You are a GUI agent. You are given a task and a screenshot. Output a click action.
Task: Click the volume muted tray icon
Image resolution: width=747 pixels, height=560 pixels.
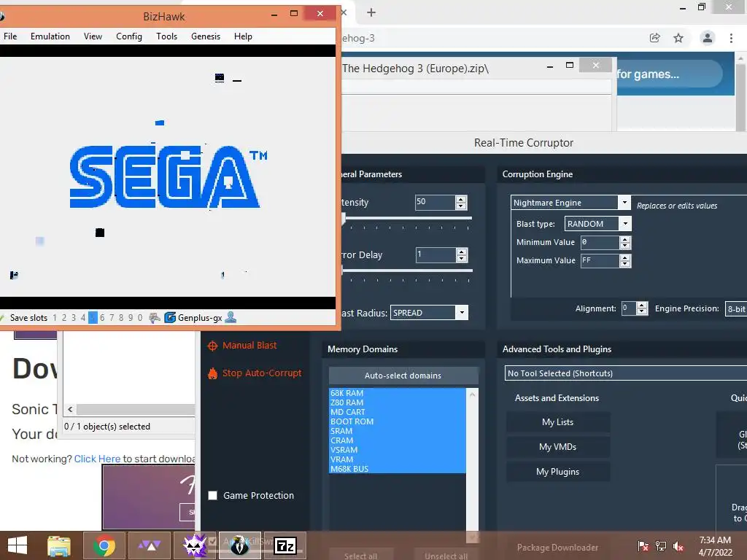click(x=678, y=546)
